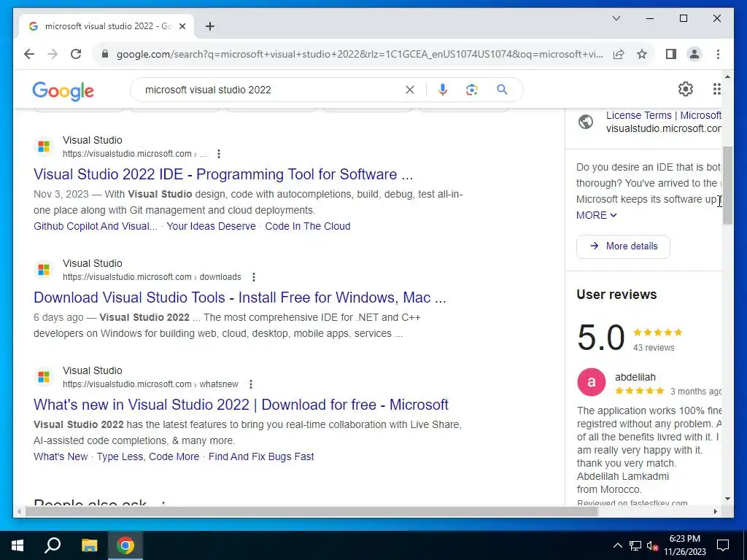Open the Windows Start menu
The height and width of the screenshot is (560, 747).
(x=18, y=545)
